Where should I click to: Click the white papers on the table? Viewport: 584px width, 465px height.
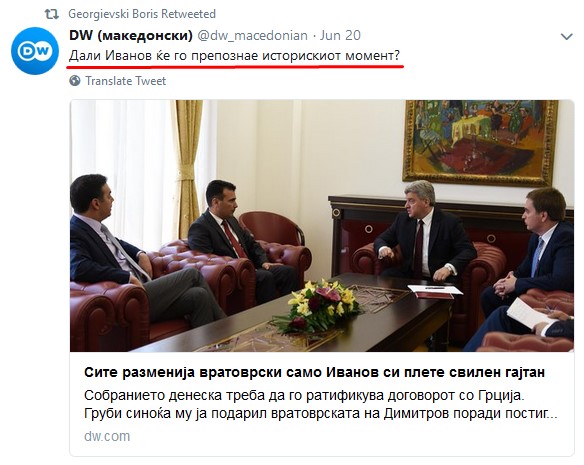click(435, 290)
